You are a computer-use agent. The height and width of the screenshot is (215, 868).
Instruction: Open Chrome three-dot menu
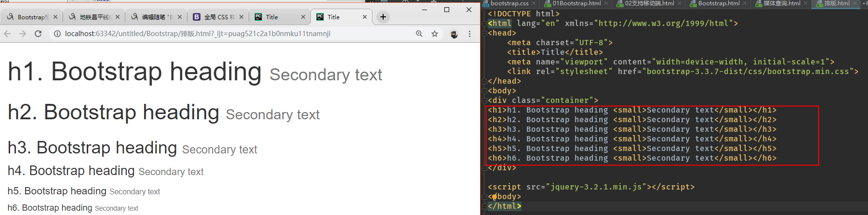point(469,34)
